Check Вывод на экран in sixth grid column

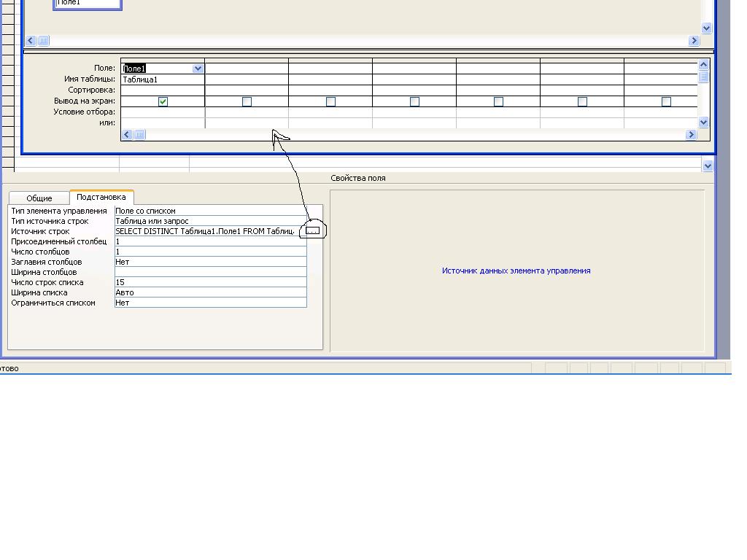pos(582,101)
